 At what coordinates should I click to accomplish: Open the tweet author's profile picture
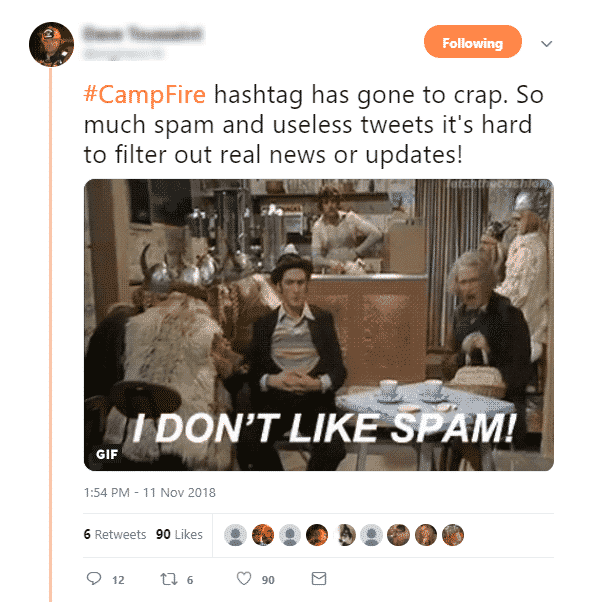(51, 44)
